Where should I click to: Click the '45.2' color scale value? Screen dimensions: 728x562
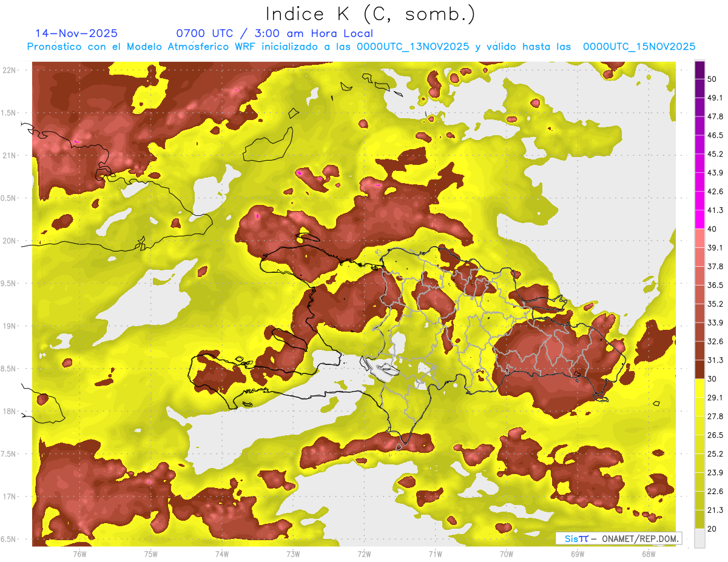tap(715, 155)
